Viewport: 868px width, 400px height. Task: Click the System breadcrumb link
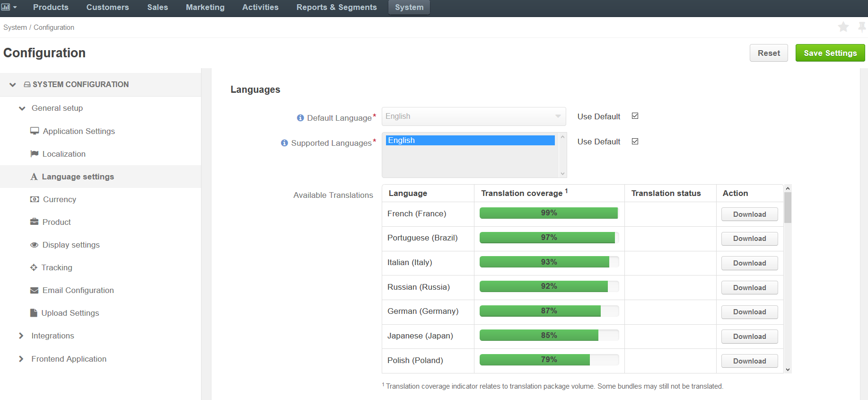click(x=15, y=27)
